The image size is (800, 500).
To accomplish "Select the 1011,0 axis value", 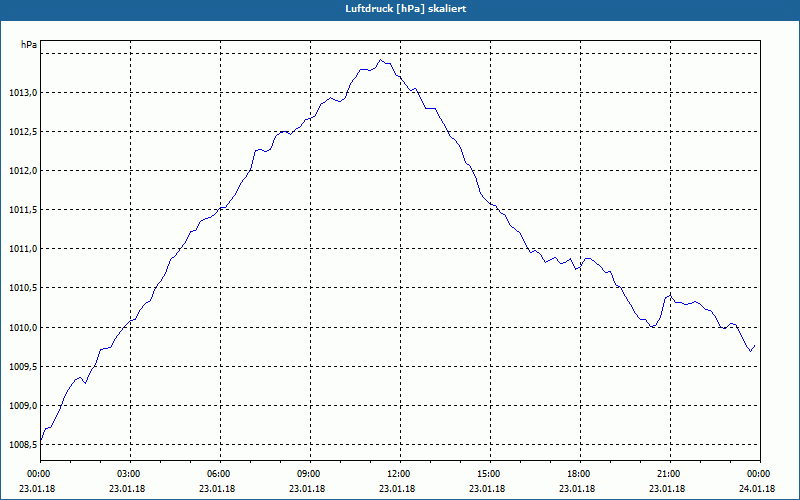I will coord(22,249).
